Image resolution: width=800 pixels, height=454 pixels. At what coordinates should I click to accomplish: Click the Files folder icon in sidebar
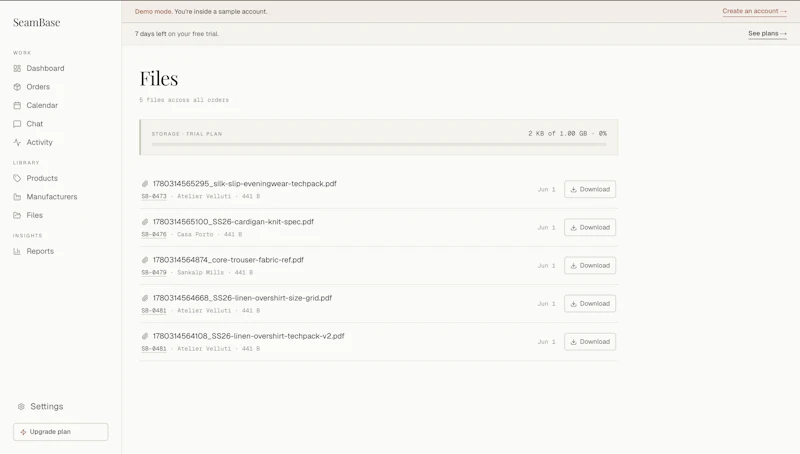pyautogui.click(x=17, y=215)
